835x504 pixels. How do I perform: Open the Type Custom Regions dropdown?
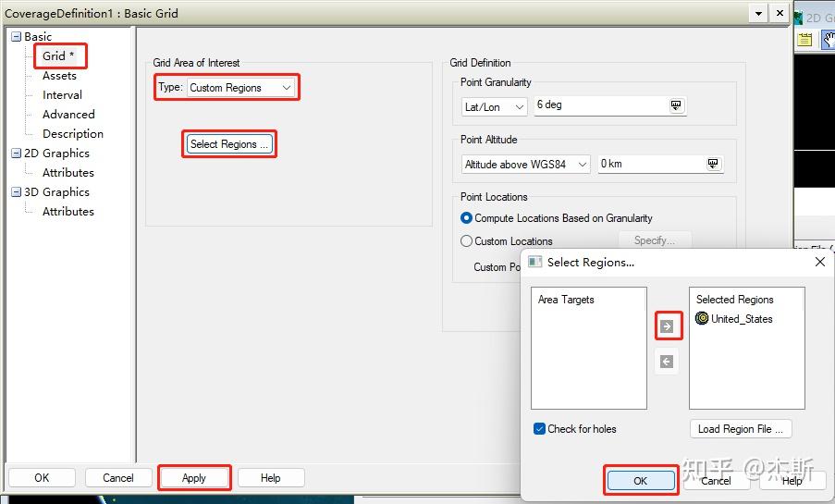tap(240, 87)
